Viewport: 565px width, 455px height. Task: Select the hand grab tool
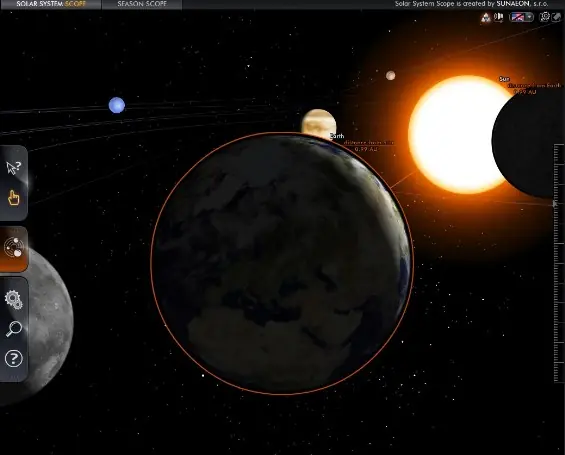pyautogui.click(x=14, y=198)
